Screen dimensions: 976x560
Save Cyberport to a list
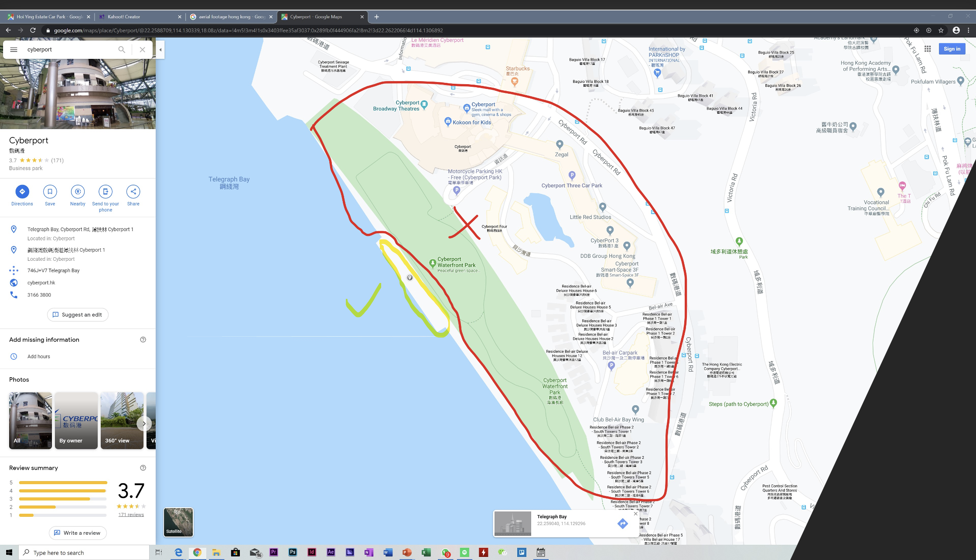50,191
